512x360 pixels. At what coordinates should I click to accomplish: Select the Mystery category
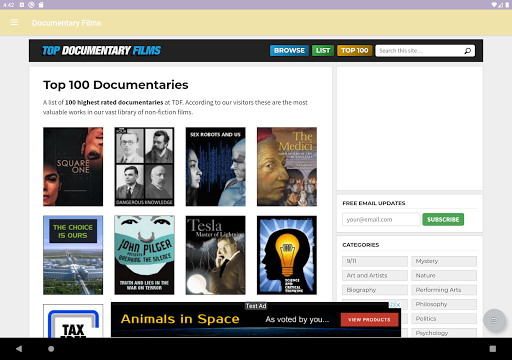(444, 261)
